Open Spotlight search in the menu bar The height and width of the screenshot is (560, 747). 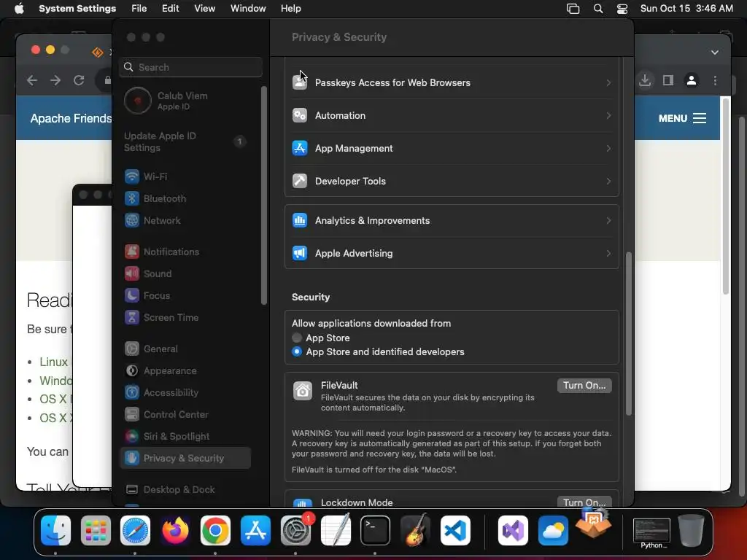[x=598, y=9]
